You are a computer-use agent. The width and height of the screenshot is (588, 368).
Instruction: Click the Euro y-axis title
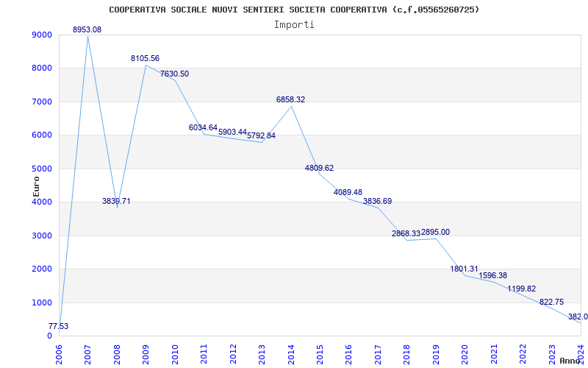[36, 187]
